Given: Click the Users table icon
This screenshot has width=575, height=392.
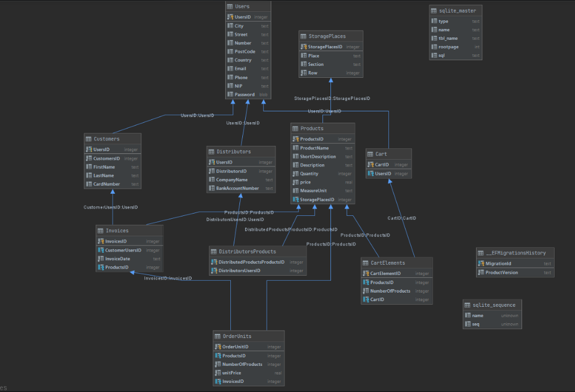Looking at the screenshot, I should point(230,7).
